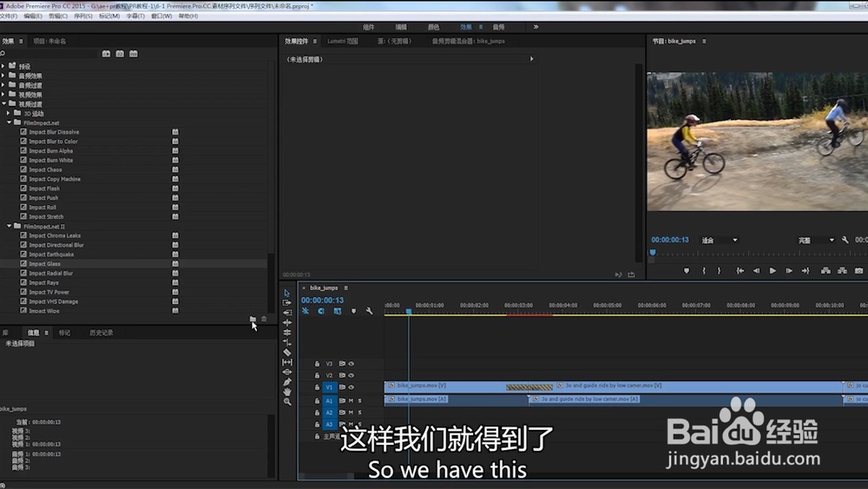Mute audio track A1

[x=351, y=400]
